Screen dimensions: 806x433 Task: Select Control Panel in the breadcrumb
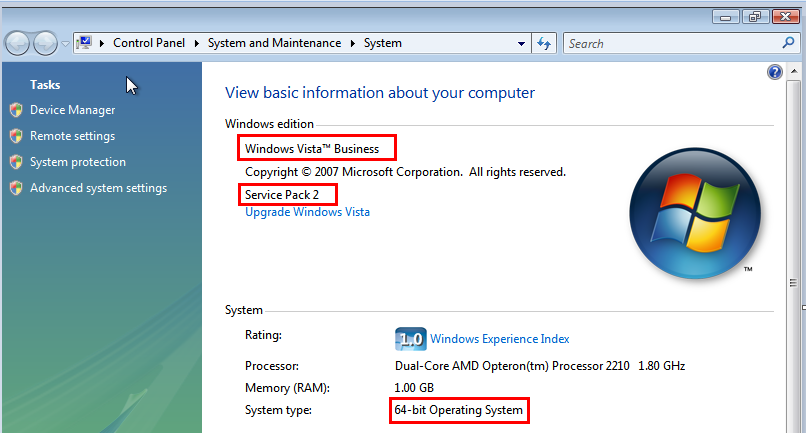tap(147, 43)
